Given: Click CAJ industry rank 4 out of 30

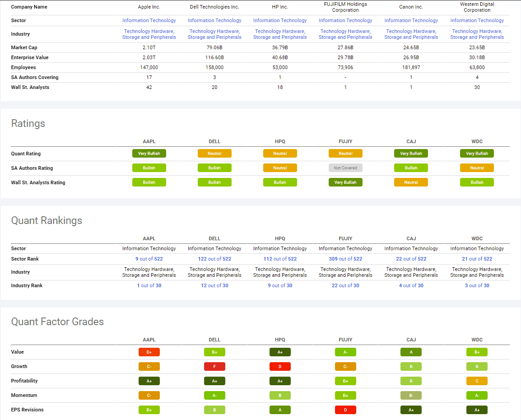Looking at the screenshot, I should (x=411, y=285).
